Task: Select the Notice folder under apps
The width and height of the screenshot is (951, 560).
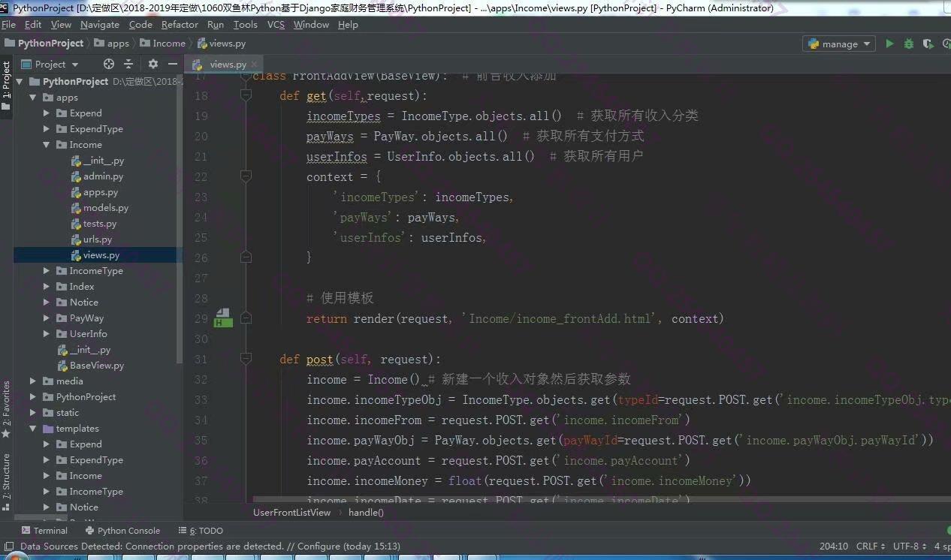Action: [77, 302]
